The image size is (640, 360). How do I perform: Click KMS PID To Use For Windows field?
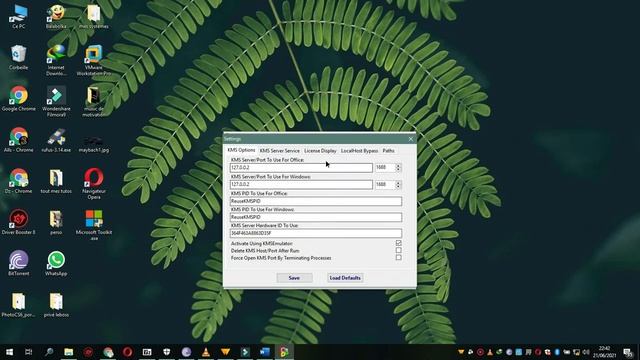(x=316, y=217)
